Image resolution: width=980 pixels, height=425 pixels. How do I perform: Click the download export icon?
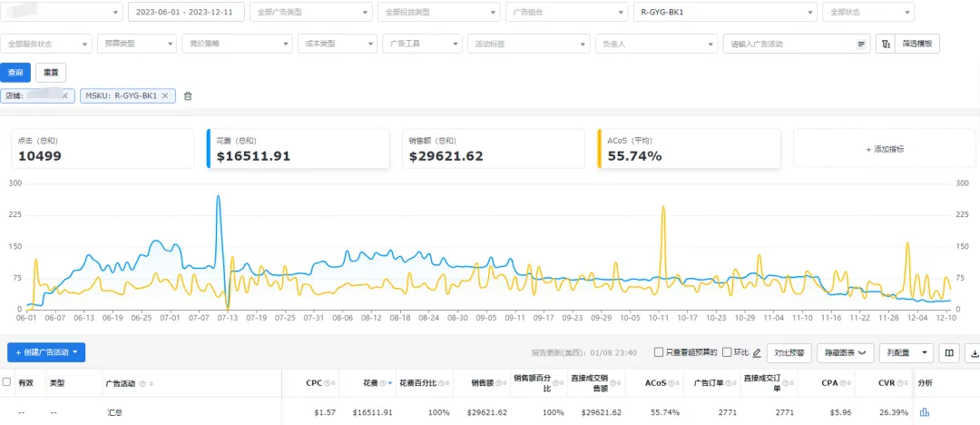[x=973, y=353]
